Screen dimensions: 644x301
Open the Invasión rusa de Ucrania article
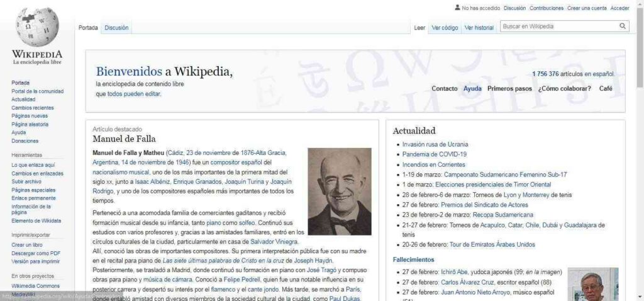pos(435,144)
